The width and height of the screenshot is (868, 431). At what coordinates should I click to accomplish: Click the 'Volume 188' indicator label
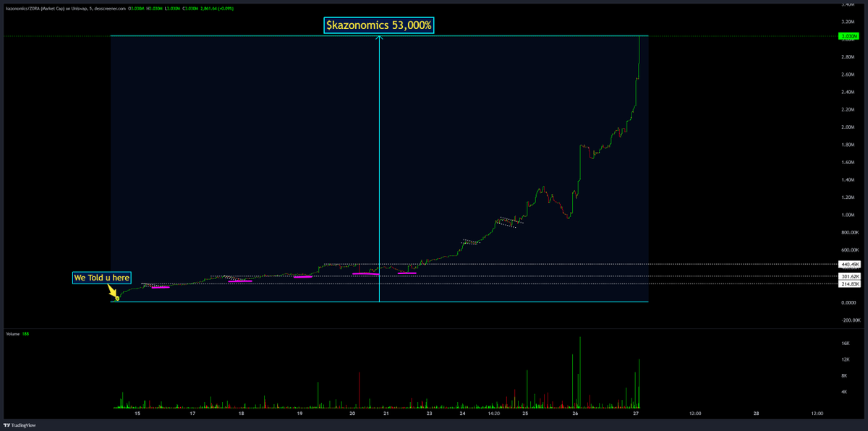(19, 335)
